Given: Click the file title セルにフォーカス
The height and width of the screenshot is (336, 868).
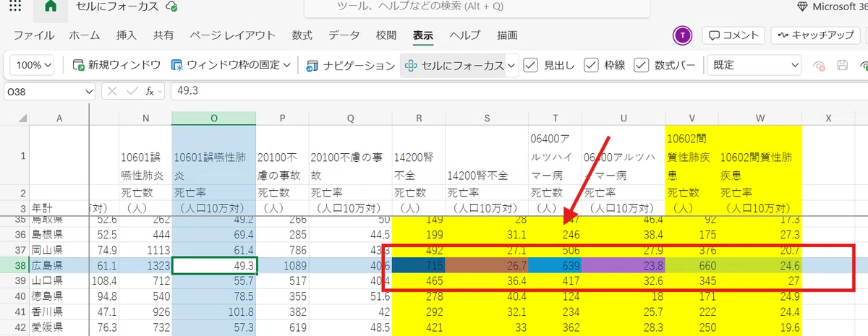Looking at the screenshot, I should pyautogui.click(x=117, y=7).
